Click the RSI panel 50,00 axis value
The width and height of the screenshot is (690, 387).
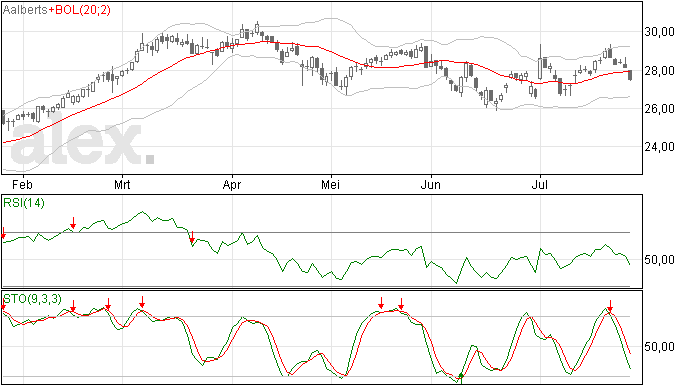coord(659,260)
